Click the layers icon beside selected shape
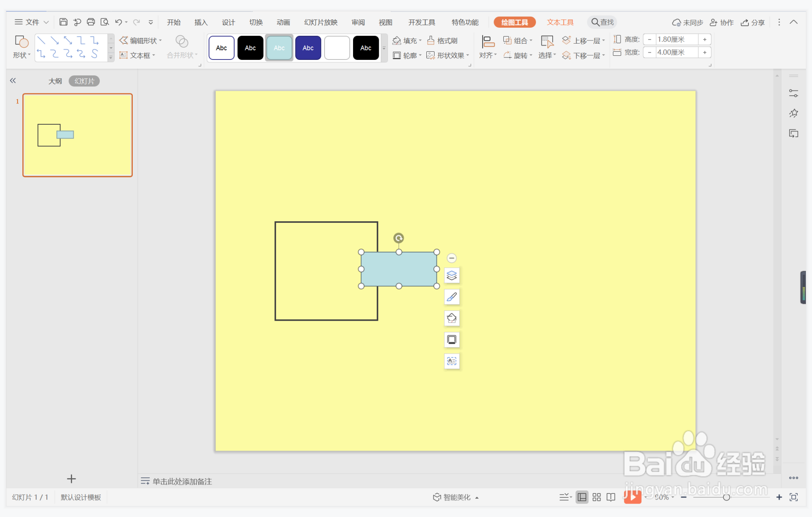The height and width of the screenshot is (517, 812). coord(452,276)
